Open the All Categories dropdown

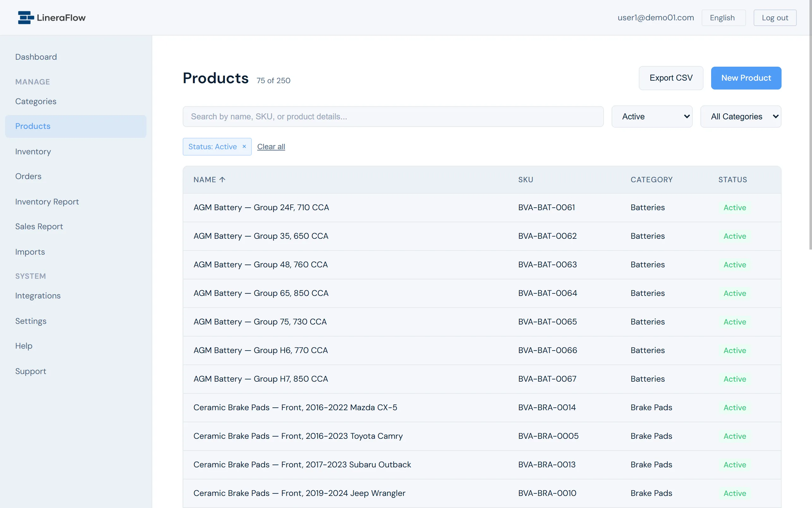741,117
